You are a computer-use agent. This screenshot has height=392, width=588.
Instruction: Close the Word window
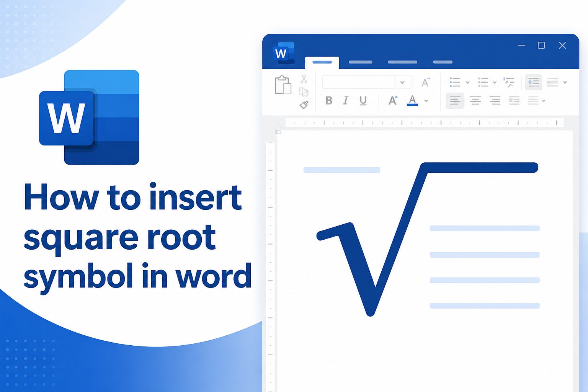tap(562, 45)
